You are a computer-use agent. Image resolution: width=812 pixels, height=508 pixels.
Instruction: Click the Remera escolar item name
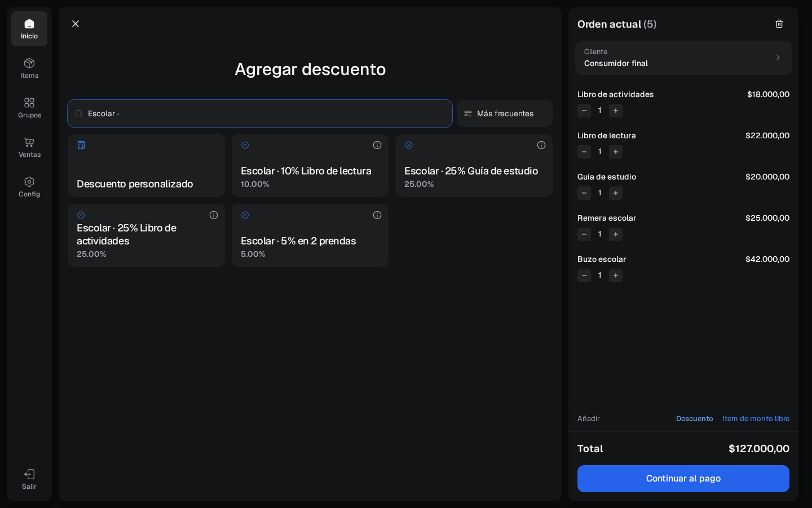tap(607, 218)
